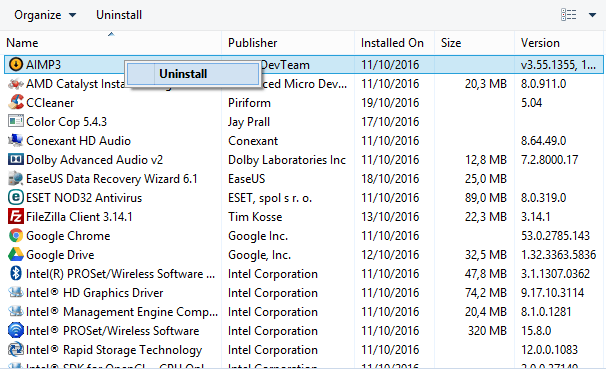Click the Color Cop 5.4.3 icon
Image resolution: width=606 pixels, height=369 pixels.
[16, 121]
